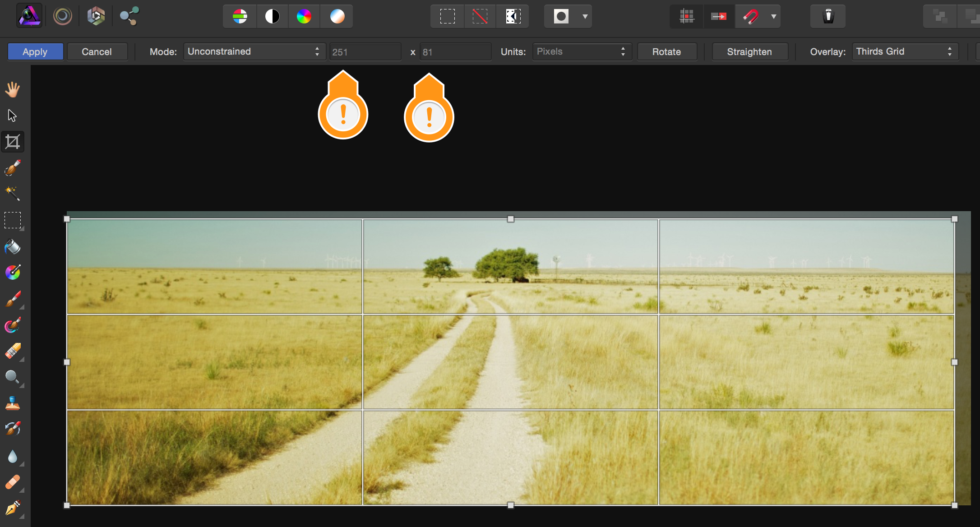Click the Straighten button
The image size is (980, 527).
pos(749,52)
